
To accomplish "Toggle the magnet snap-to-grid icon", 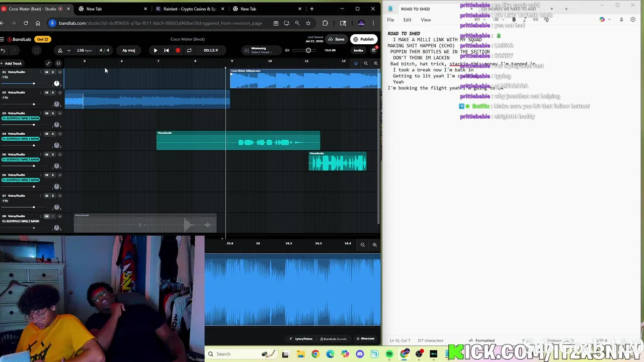I will [356, 63].
